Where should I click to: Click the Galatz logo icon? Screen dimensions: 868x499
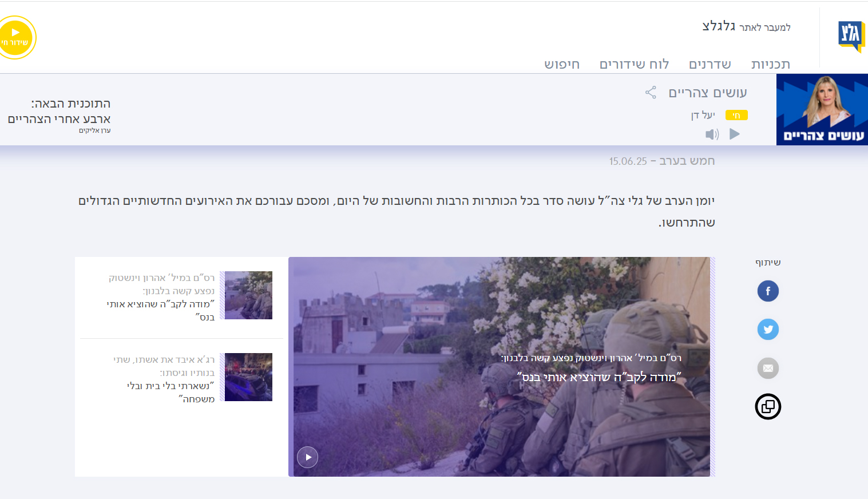point(851,35)
